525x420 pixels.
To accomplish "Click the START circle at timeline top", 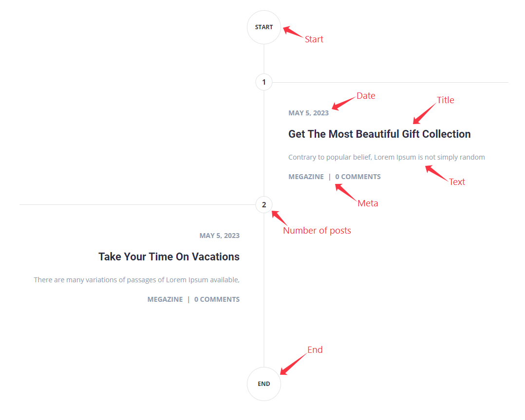I will (x=263, y=27).
